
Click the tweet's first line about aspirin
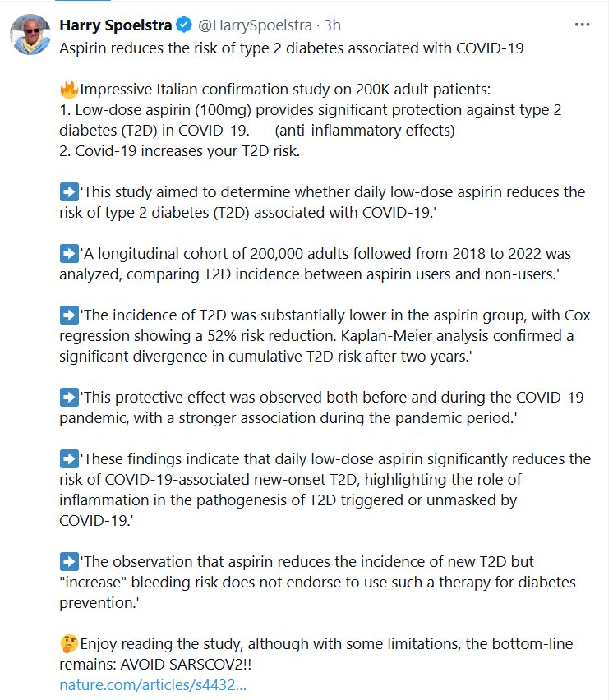(291, 48)
